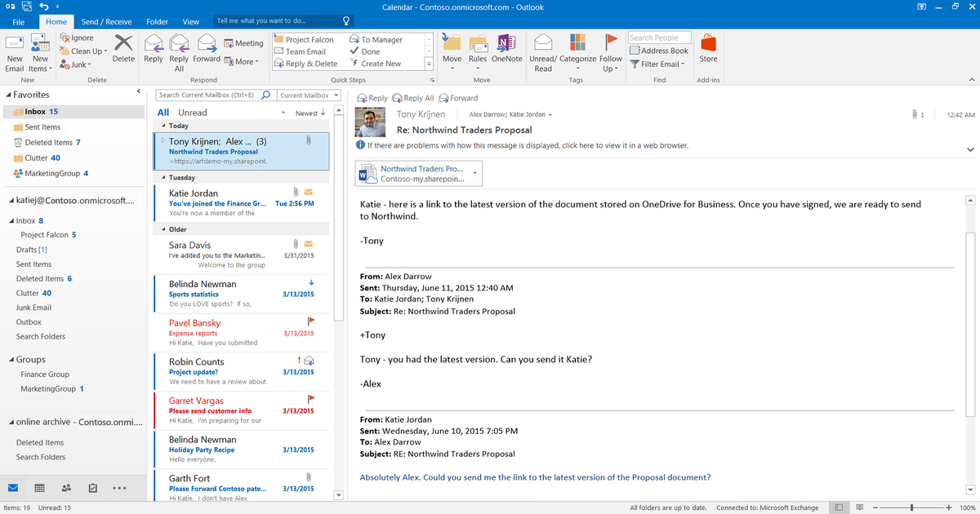Select the Unread filter in message list
980x514 pixels.
pyautogui.click(x=193, y=113)
